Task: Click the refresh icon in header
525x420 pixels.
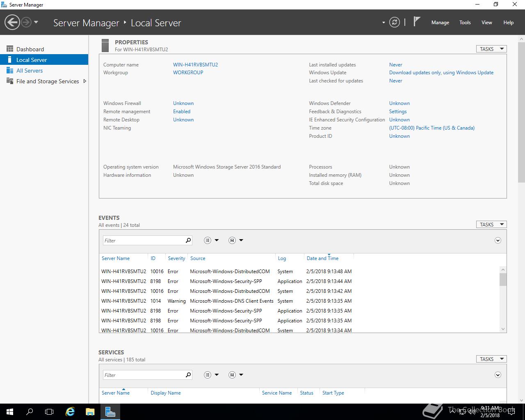Action: click(394, 23)
